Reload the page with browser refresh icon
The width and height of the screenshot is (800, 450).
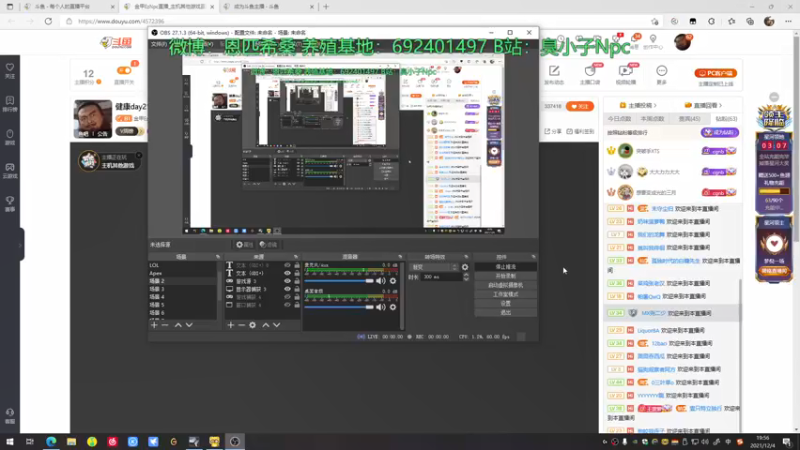click(48, 21)
